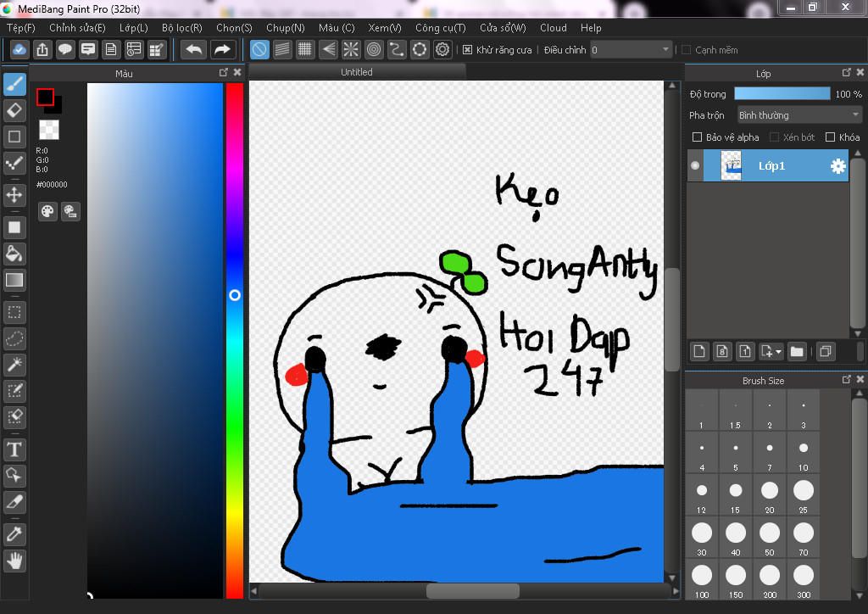Enable crisscross grid snap
Screen dimensions: 868x614
coord(305,50)
